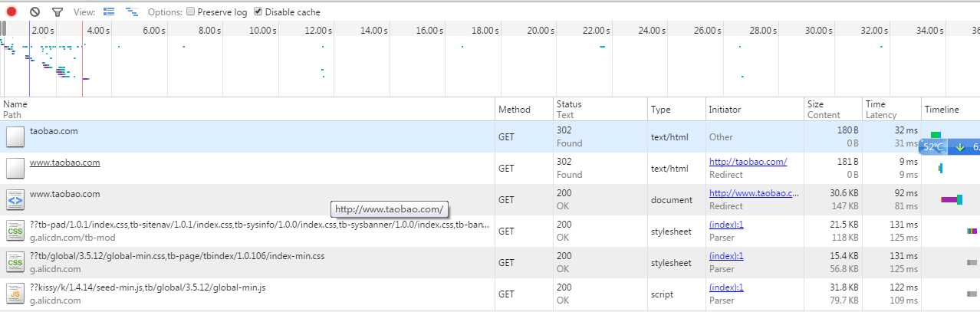
Task: Click the CSS icon for tb-pad index.css request
Action: tap(15, 232)
